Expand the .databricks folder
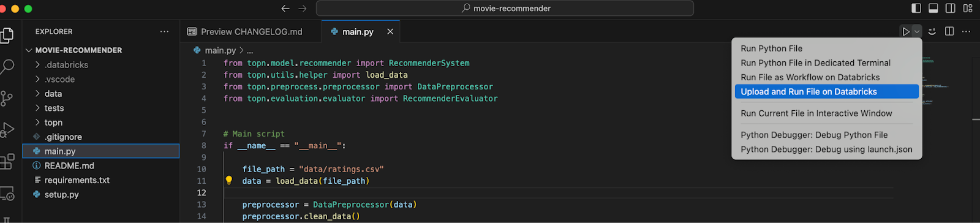The image size is (980, 223). pyautogui.click(x=101, y=65)
